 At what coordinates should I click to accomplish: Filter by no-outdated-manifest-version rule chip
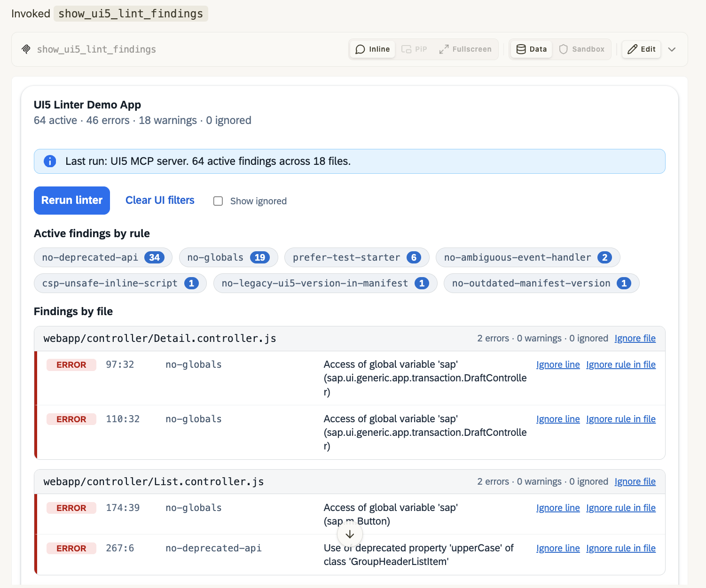pyautogui.click(x=541, y=283)
